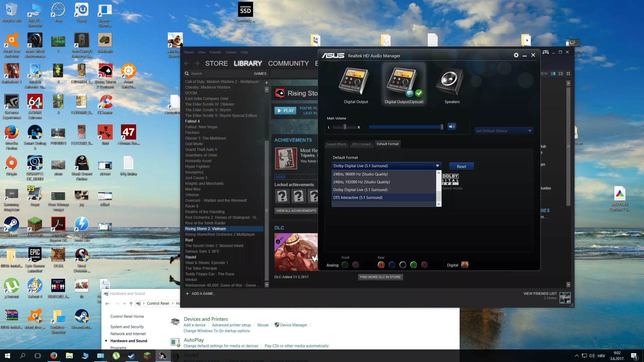The height and width of the screenshot is (362, 644).
Task: Click the Digital optical connector icon
Action: pyautogui.click(x=465, y=265)
